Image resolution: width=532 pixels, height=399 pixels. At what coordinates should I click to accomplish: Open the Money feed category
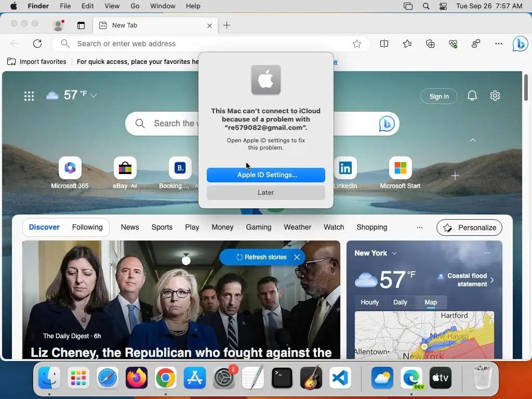pyautogui.click(x=222, y=228)
